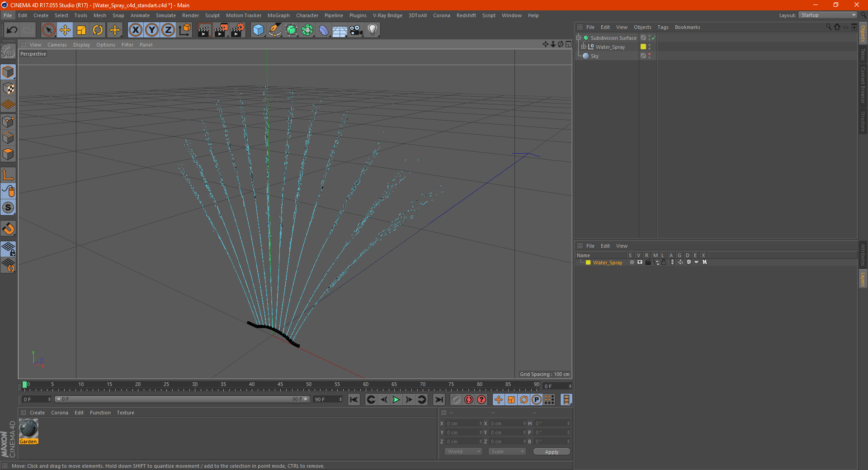This screenshot has width=868, height=470.
Task: Switch to the Takes side tab
Action: pos(863,54)
